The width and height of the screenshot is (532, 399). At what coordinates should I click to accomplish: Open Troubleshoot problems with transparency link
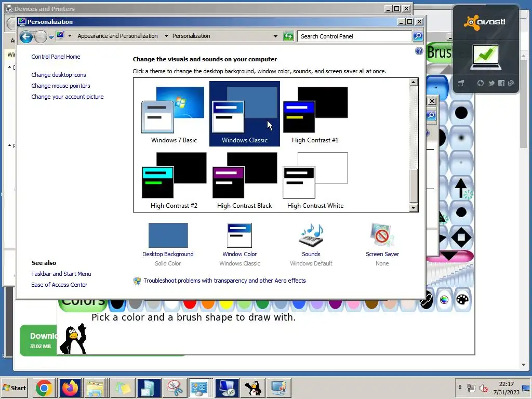pos(224,281)
